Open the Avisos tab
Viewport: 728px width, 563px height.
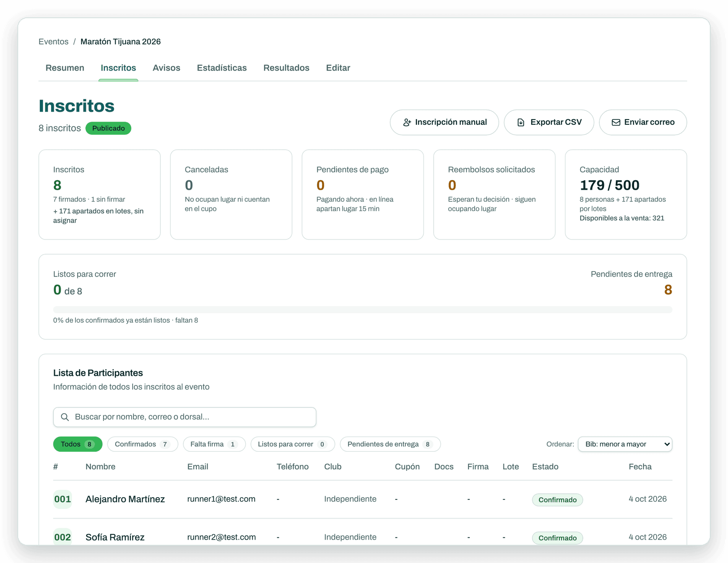166,68
